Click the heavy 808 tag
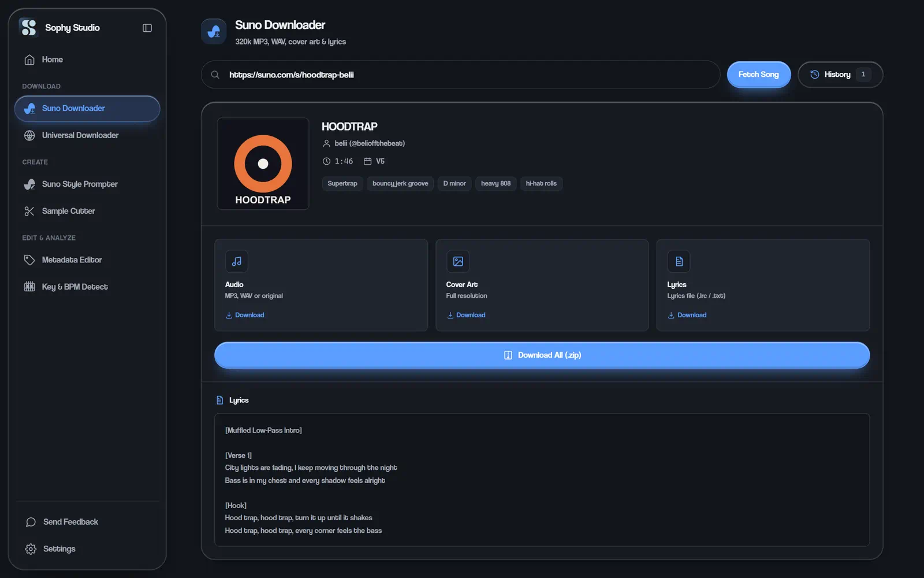Screen dimensions: 924x578 (495, 184)
